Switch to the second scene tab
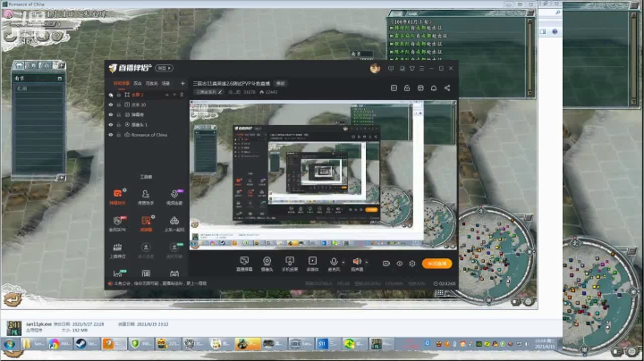644x361 pixels. tap(138, 83)
